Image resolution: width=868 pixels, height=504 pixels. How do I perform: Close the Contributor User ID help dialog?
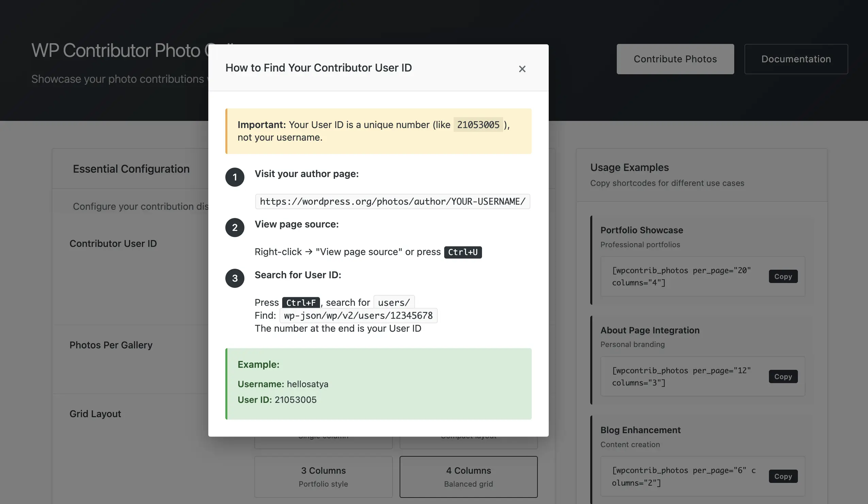click(522, 69)
